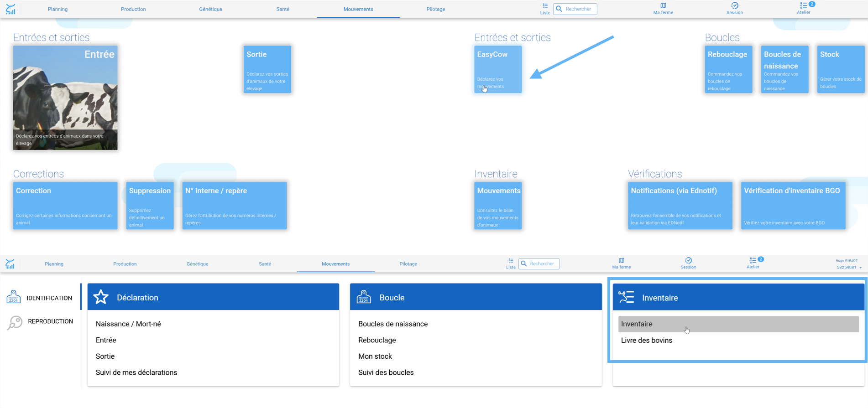Select the Identification ear-tag sidebar icon
Viewport: 868px width, 408px height.
coord(14,297)
